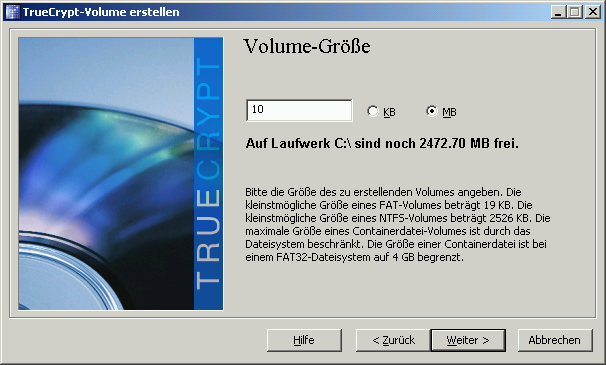The height and width of the screenshot is (365, 606).
Task: Click the disabled maximize window button
Action: point(574,12)
